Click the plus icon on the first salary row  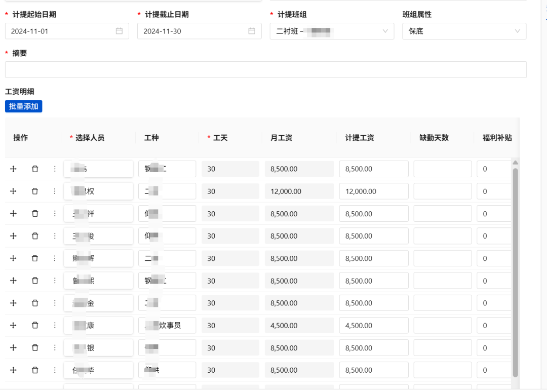coord(13,169)
